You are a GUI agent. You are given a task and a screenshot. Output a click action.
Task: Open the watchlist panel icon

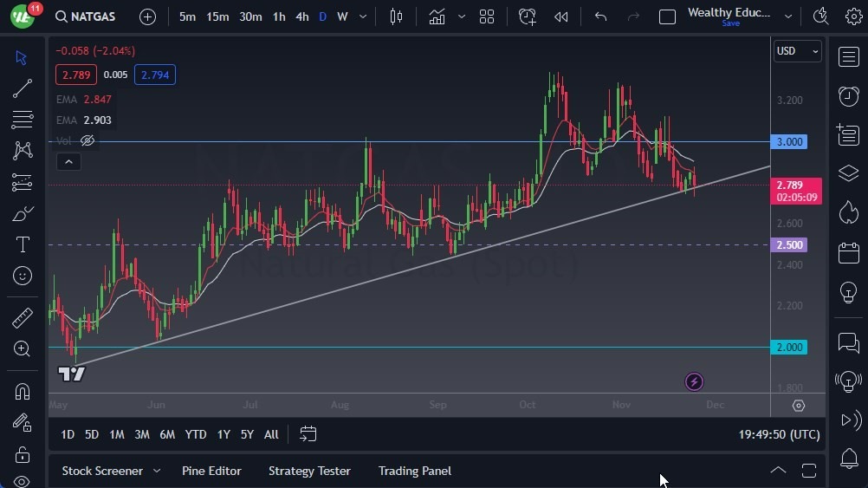point(849,57)
